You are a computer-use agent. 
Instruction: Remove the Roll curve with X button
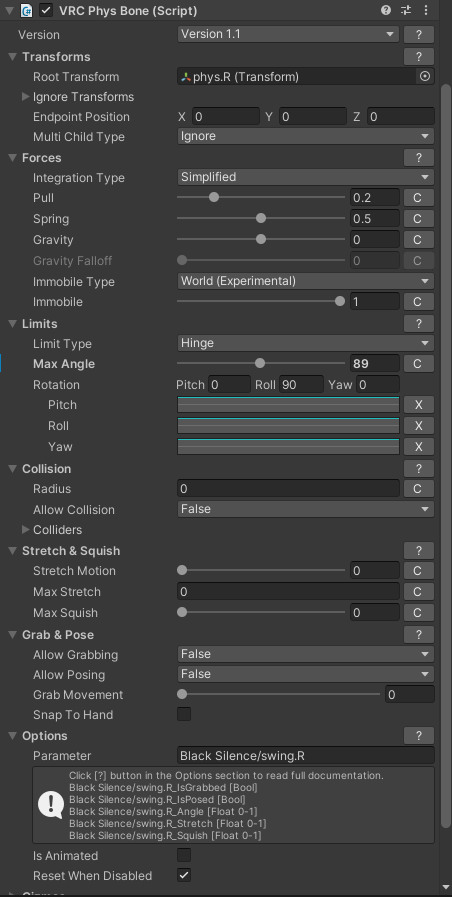pyautogui.click(x=419, y=426)
